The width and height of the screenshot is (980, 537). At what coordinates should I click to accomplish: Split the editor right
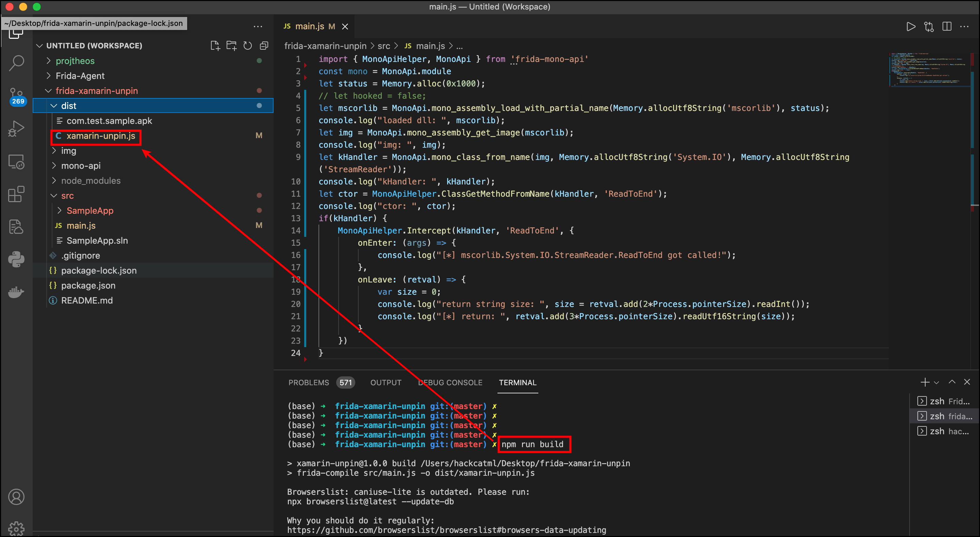point(947,27)
